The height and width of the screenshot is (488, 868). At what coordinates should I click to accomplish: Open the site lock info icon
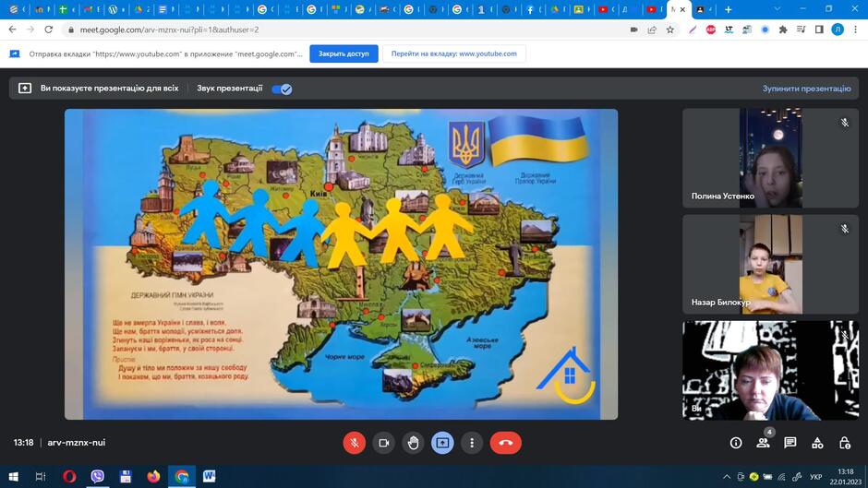tap(71, 30)
